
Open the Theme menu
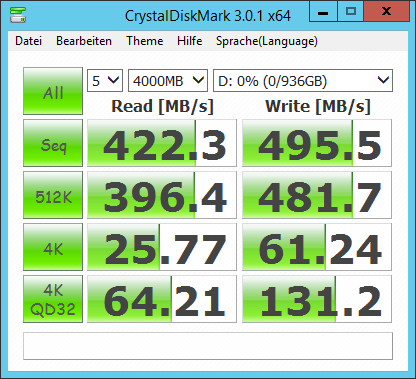145,41
